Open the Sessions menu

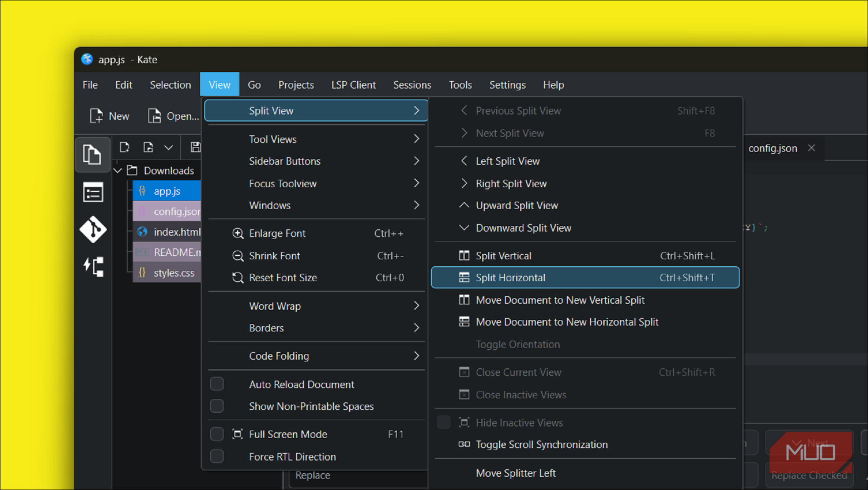click(x=412, y=84)
